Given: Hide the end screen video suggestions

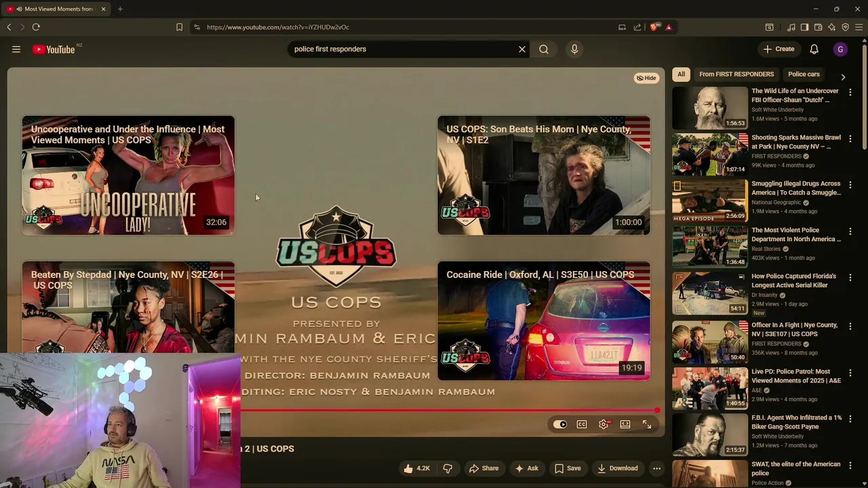Looking at the screenshot, I should point(646,78).
